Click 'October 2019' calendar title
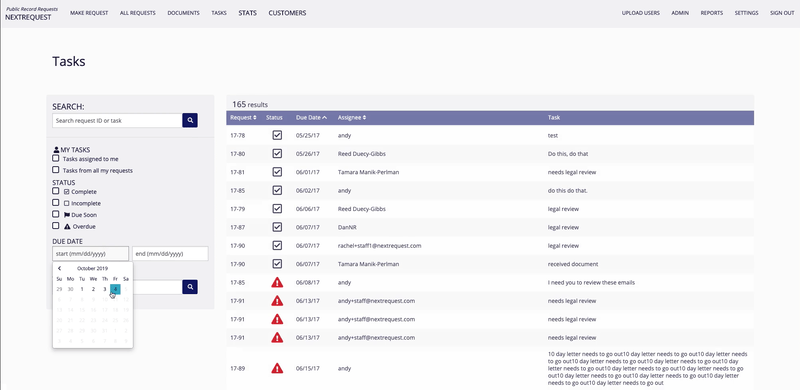This screenshot has width=800, height=390. coord(92,268)
